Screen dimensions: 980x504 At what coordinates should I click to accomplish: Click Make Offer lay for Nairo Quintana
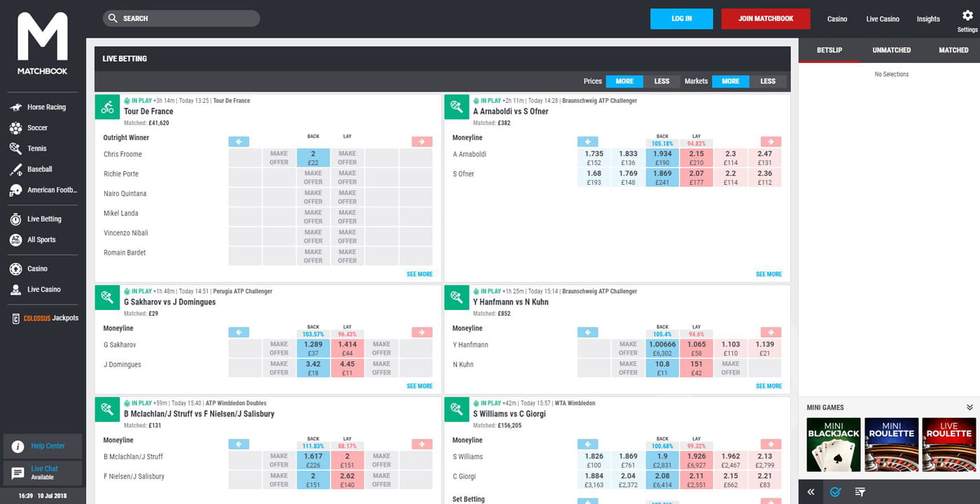pos(347,197)
